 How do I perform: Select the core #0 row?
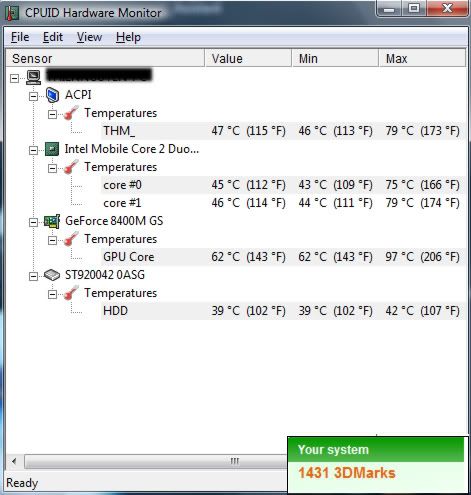[x=283, y=185]
